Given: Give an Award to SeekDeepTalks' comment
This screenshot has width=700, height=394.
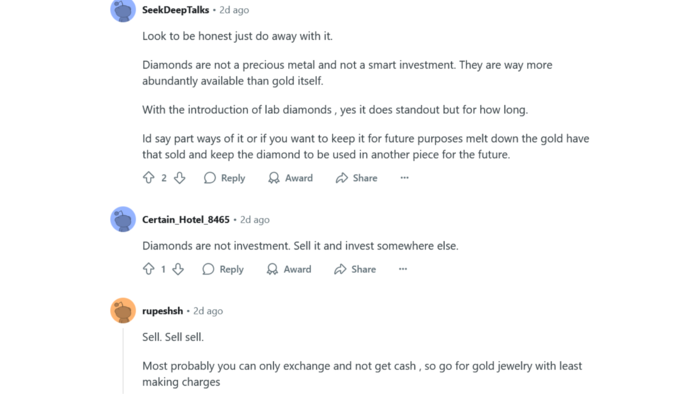Looking at the screenshot, I should (x=291, y=178).
